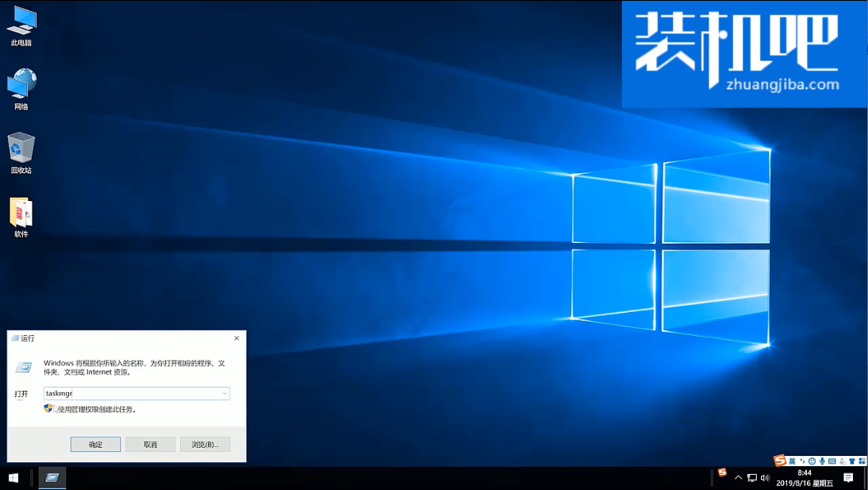Open the Windows Start menu
Image resolution: width=868 pixels, height=490 pixels.
coord(13,478)
